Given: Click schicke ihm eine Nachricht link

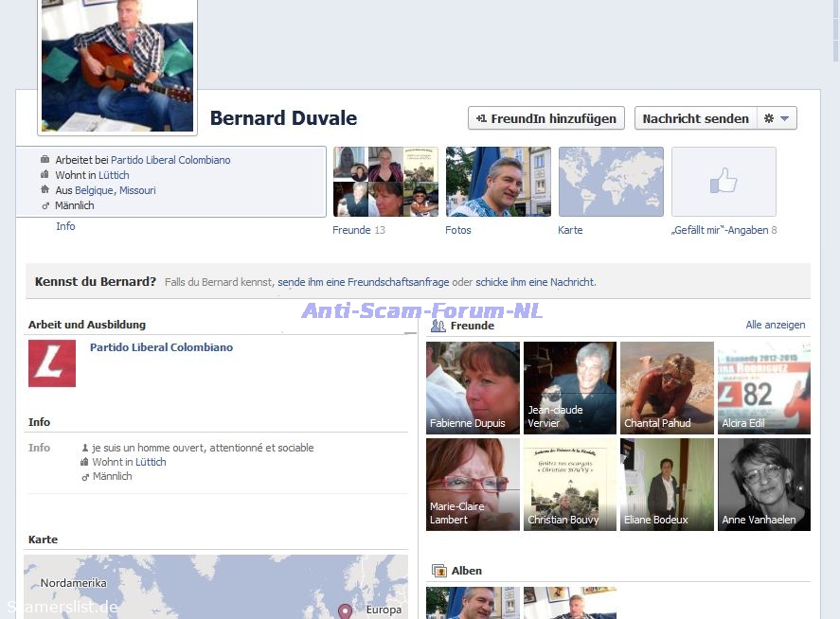Looking at the screenshot, I should [x=535, y=282].
